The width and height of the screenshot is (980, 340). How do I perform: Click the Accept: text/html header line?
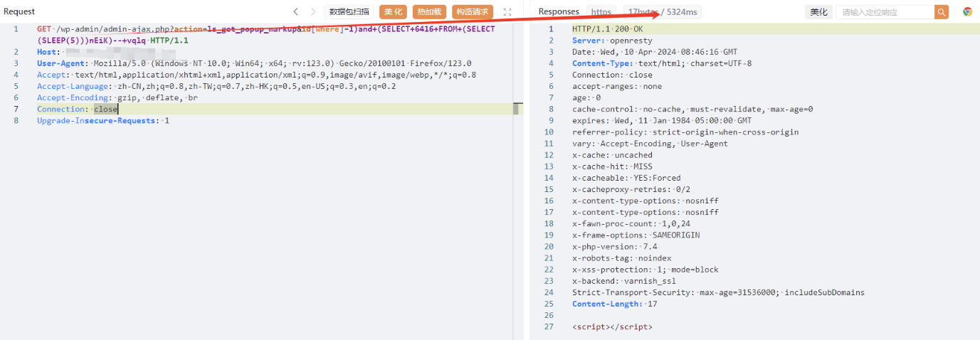(x=257, y=75)
